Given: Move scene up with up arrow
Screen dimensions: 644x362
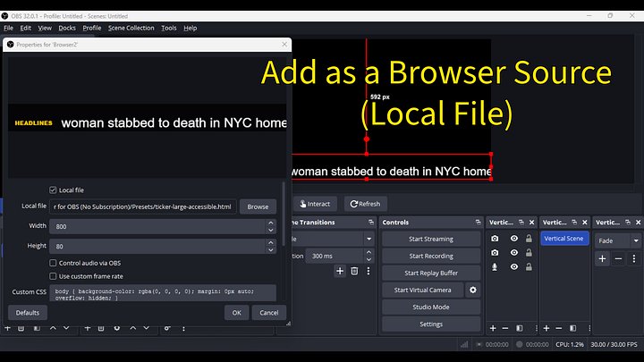Looking at the screenshot, I should coord(53,328).
